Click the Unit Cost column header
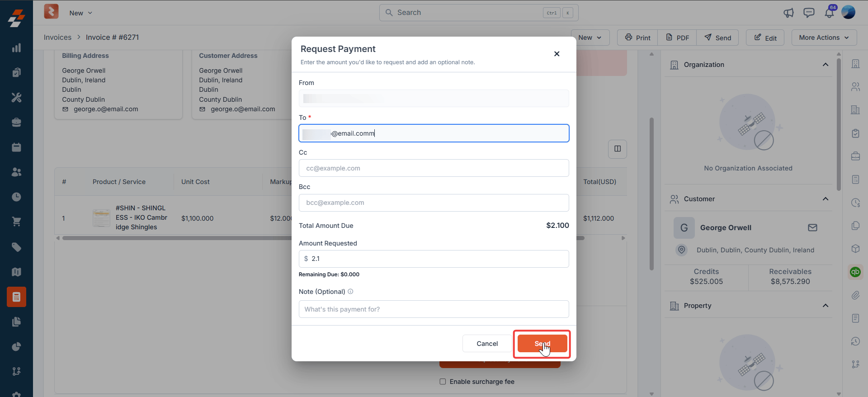The image size is (868, 397). (x=195, y=182)
